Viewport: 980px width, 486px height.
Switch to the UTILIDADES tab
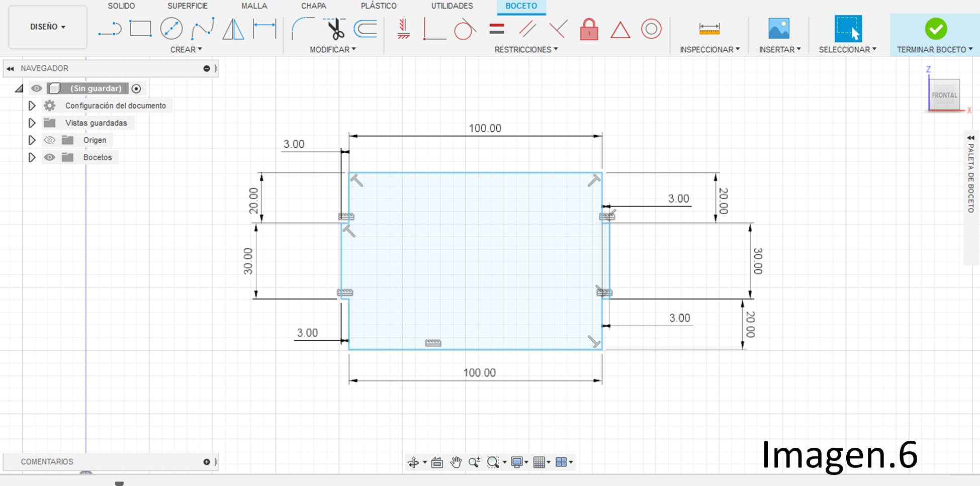coord(452,6)
